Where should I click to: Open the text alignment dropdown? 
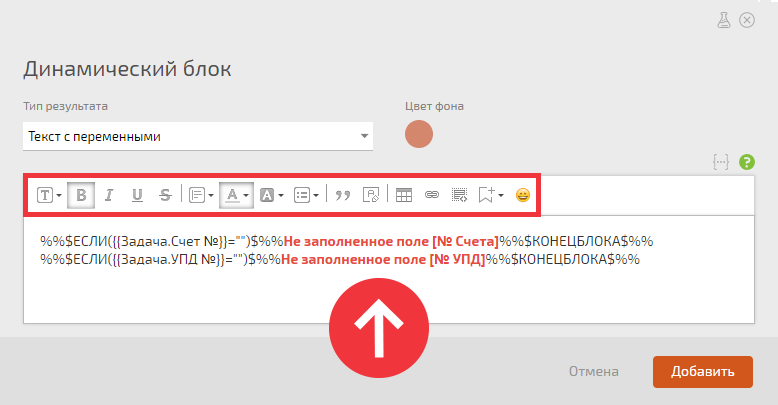tap(201, 195)
